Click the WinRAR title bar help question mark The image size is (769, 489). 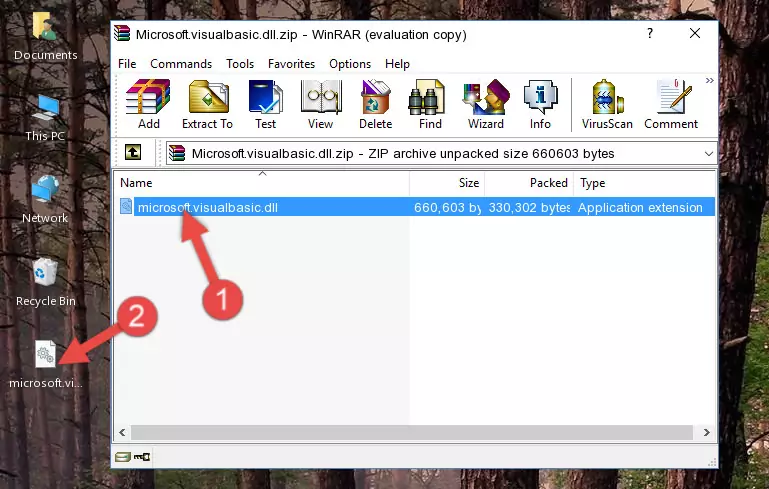click(x=650, y=33)
